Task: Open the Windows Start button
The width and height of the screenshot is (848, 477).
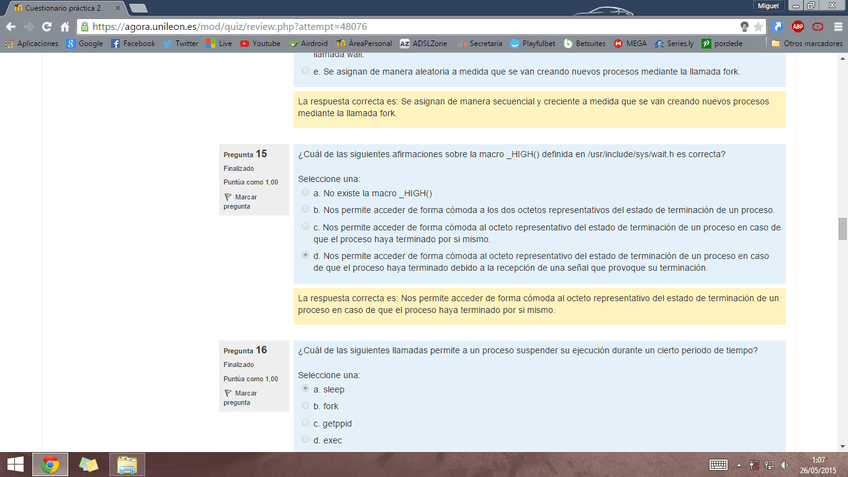Action: (x=15, y=465)
